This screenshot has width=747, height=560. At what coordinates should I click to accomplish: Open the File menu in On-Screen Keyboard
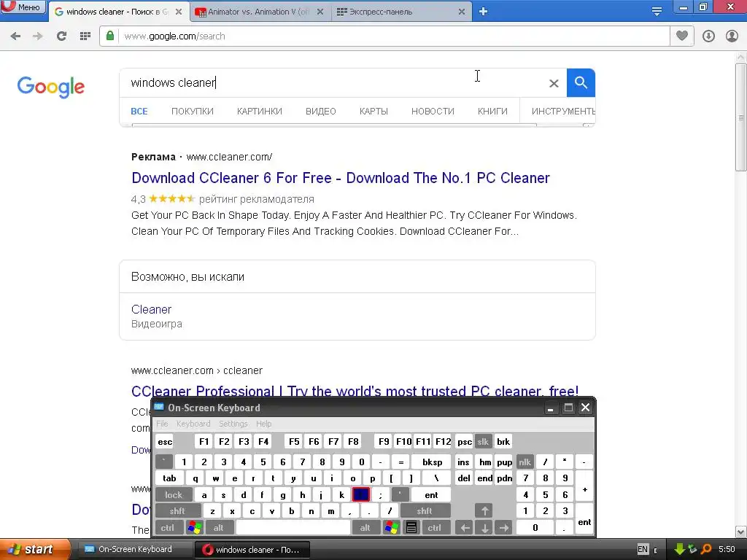(162, 424)
